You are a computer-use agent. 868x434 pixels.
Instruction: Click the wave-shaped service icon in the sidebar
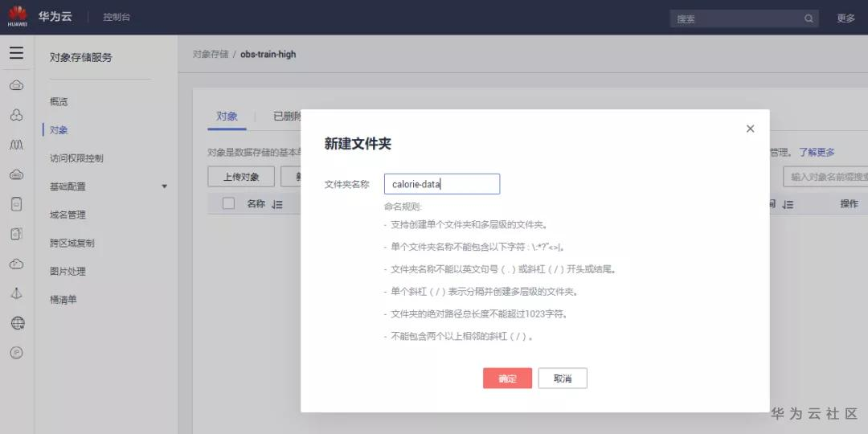pyautogui.click(x=17, y=145)
